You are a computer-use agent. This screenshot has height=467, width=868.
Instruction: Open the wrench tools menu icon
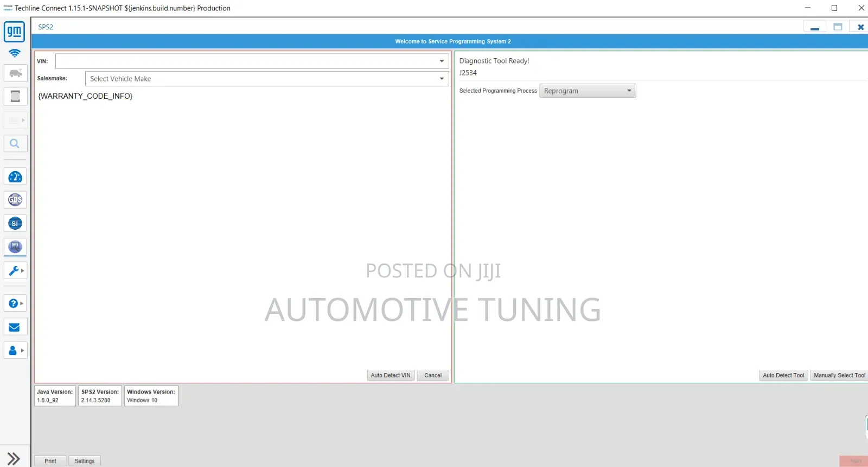pos(15,270)
